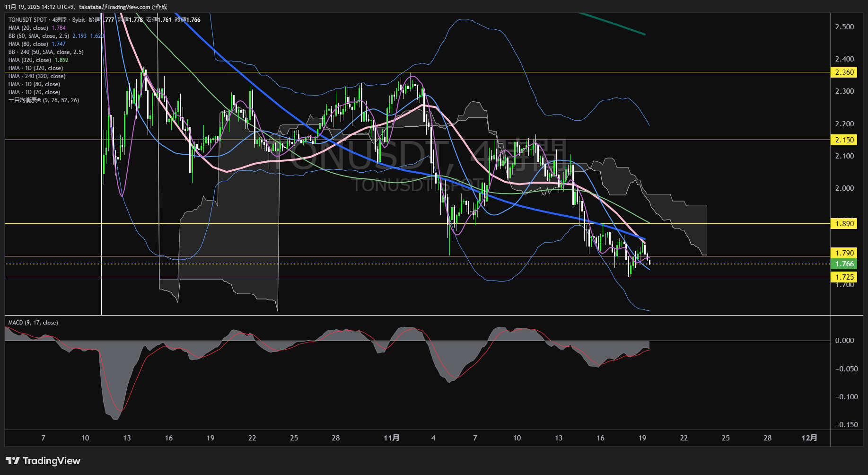Screen dimensions: 868x475
Task: Click the yellow 2.150 price level label
Action: click(844, 140)
